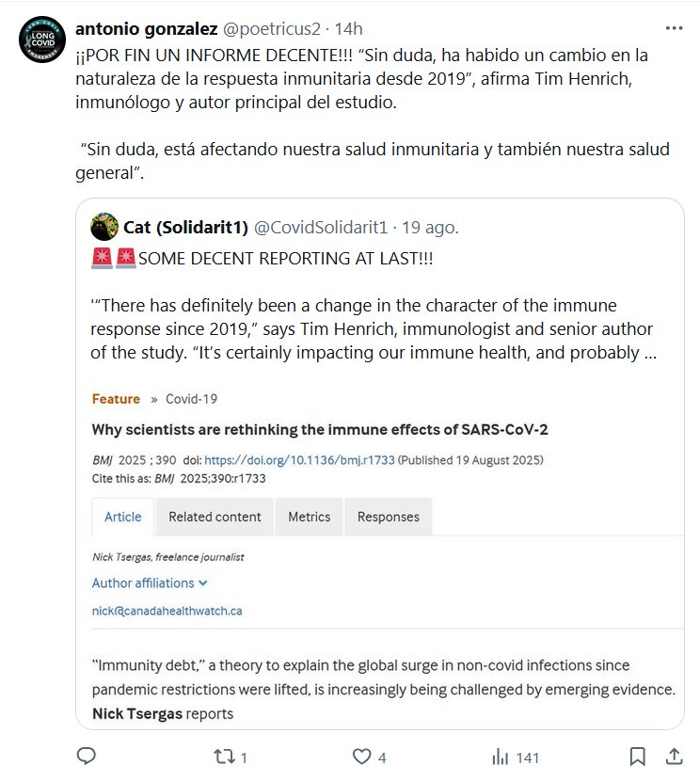Screen dimensions: 700x781
Task: Open the @CovidSolidarit1 handle
Action: 321,227
